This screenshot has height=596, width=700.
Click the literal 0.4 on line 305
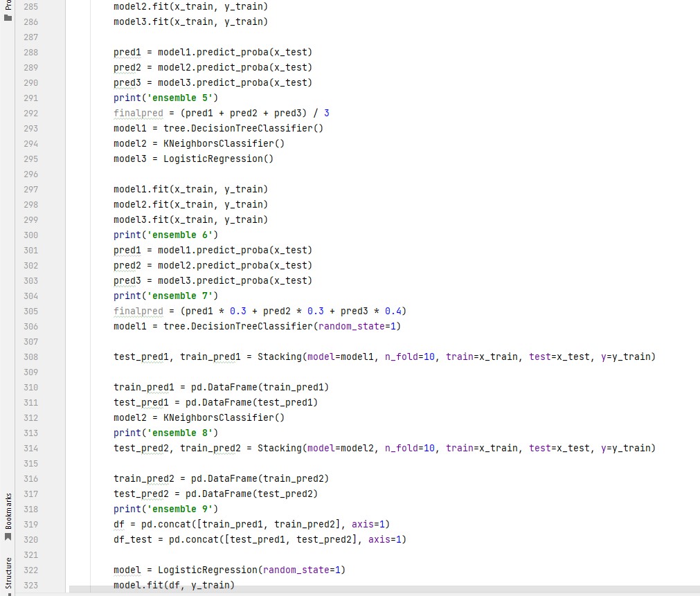pyautogui.click(x=393, y=311)
